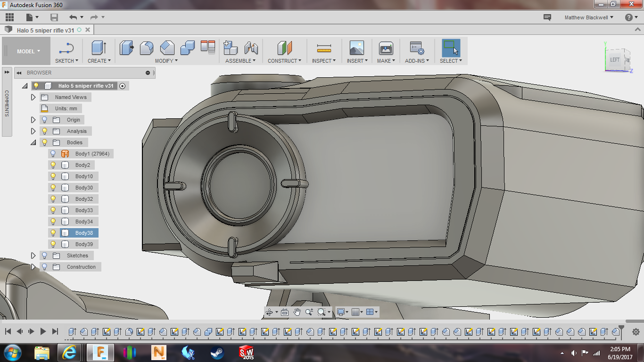
Task: Click the Offset Plane construct icon
Action: point(285,48)
